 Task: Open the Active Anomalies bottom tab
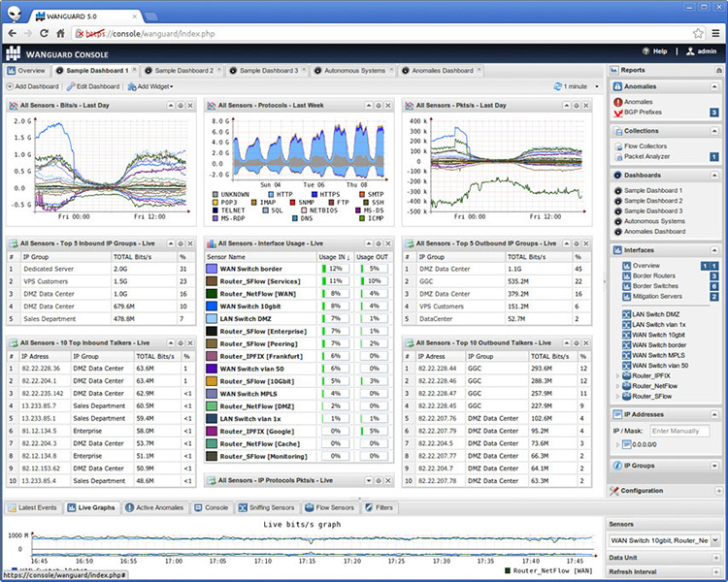154,507
